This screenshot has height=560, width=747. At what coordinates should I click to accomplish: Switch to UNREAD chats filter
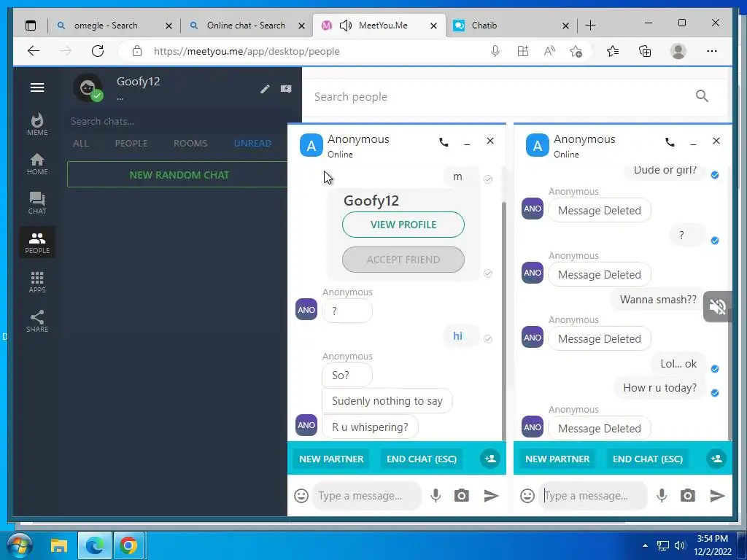coord(253,144)
